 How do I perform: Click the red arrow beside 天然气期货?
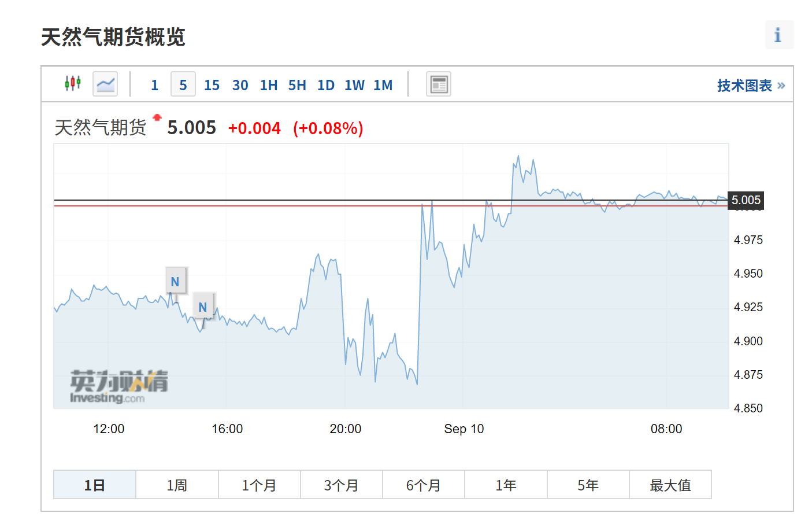click(x=157, y=118)
